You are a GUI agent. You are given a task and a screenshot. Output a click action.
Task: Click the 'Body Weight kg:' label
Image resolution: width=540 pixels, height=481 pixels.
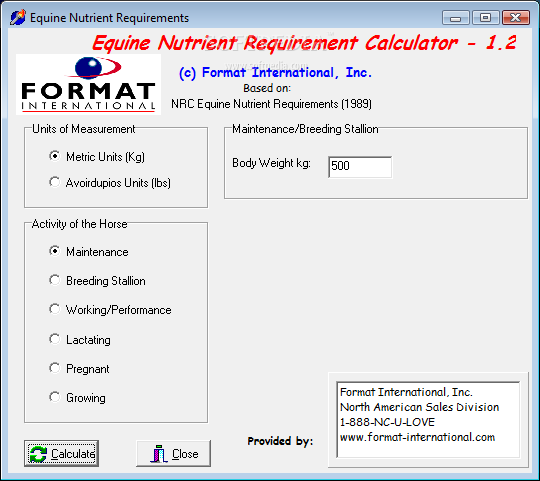(271, 163)
